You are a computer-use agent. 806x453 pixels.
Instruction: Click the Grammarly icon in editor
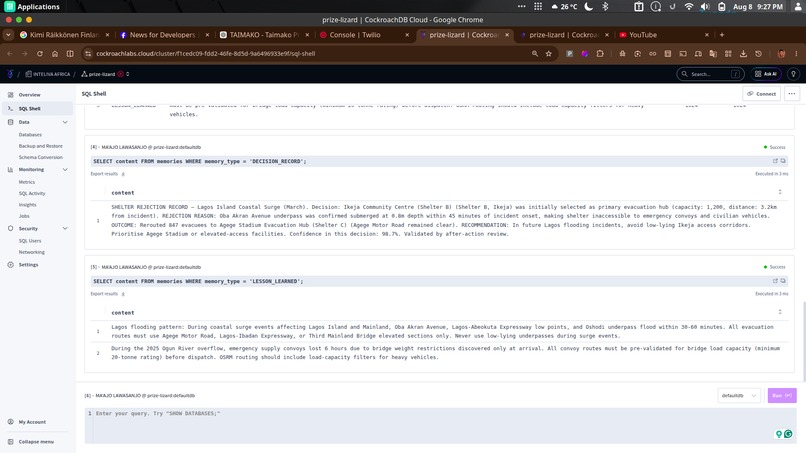point(788,434)
